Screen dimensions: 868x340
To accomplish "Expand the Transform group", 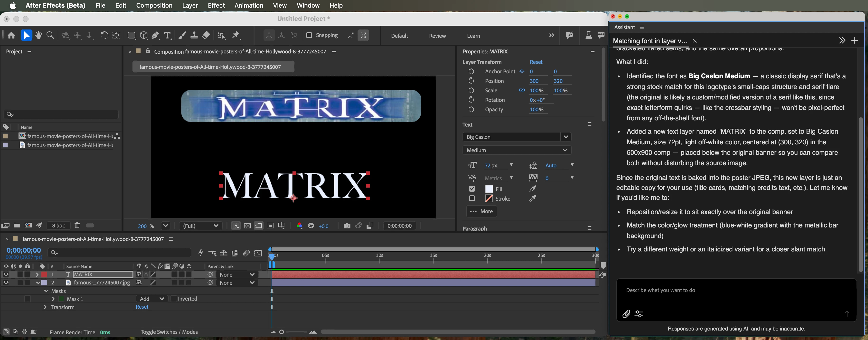I will (45, 307).
